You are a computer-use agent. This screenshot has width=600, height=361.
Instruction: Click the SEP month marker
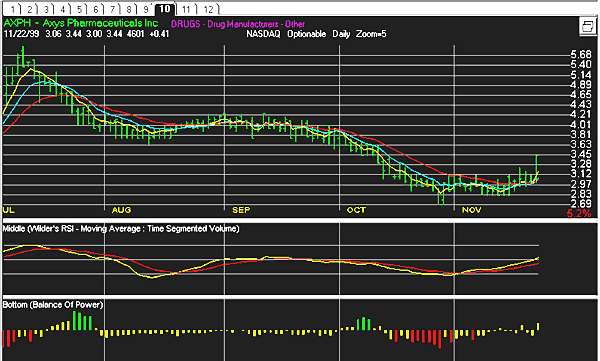241,210
